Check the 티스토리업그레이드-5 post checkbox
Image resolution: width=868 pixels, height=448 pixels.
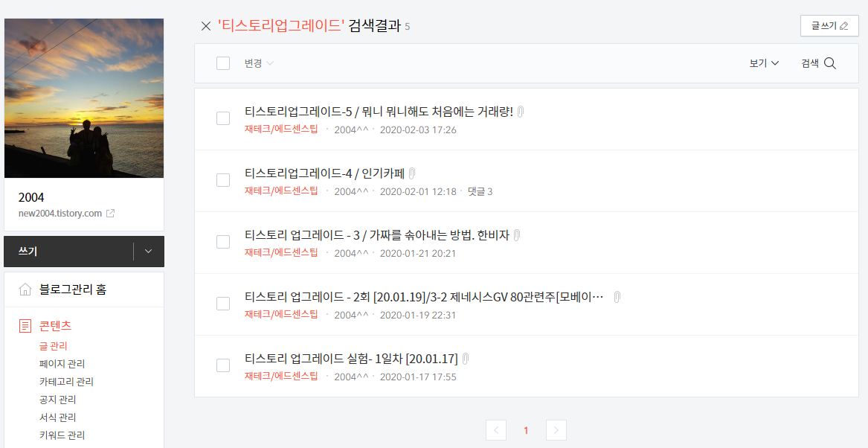[x=223, y=118]
